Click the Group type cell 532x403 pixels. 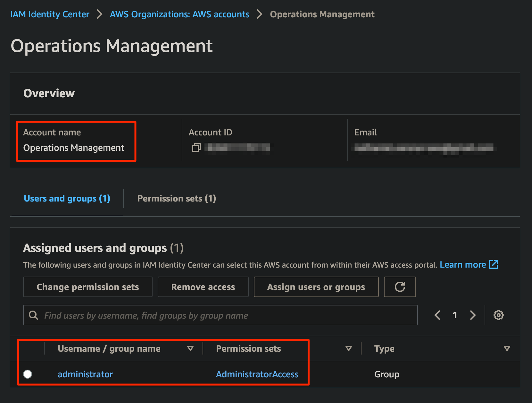click(387, 374)
